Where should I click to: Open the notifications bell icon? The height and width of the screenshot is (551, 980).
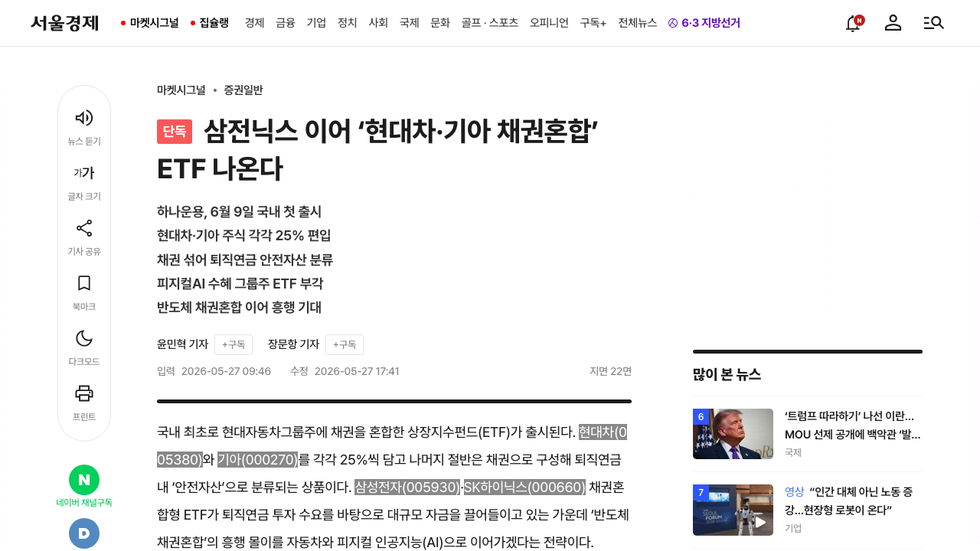click(853, 23)
